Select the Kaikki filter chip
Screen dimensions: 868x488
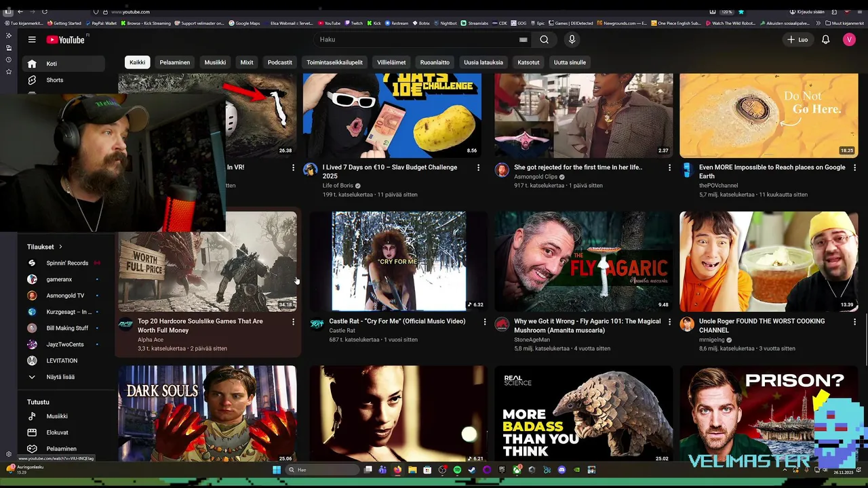tap(137, 62)
